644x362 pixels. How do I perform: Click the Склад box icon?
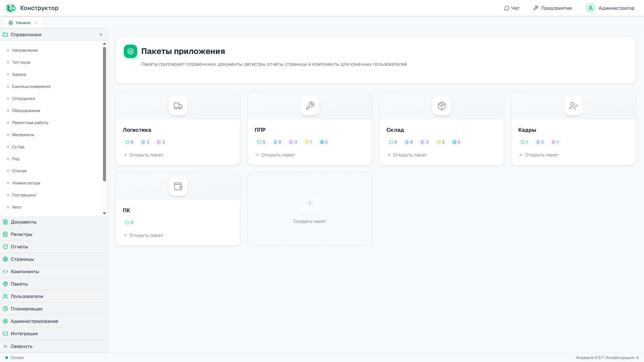(x=442, y=106)
